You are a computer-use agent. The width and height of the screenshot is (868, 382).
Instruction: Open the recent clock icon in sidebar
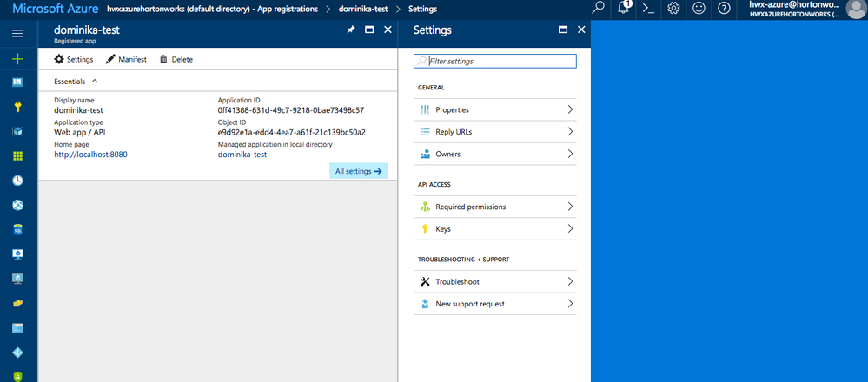[x=17, y=181]
